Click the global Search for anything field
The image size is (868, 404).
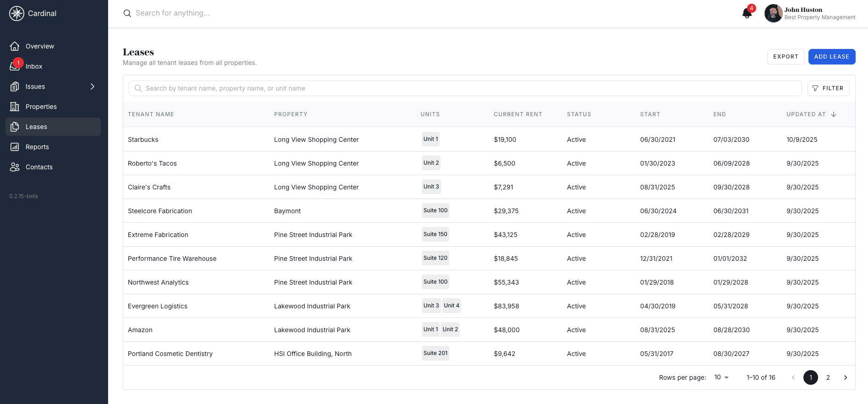[426, 13]
